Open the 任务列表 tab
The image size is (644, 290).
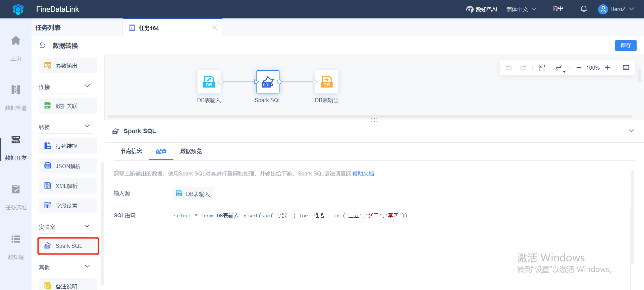pos(48,27)
